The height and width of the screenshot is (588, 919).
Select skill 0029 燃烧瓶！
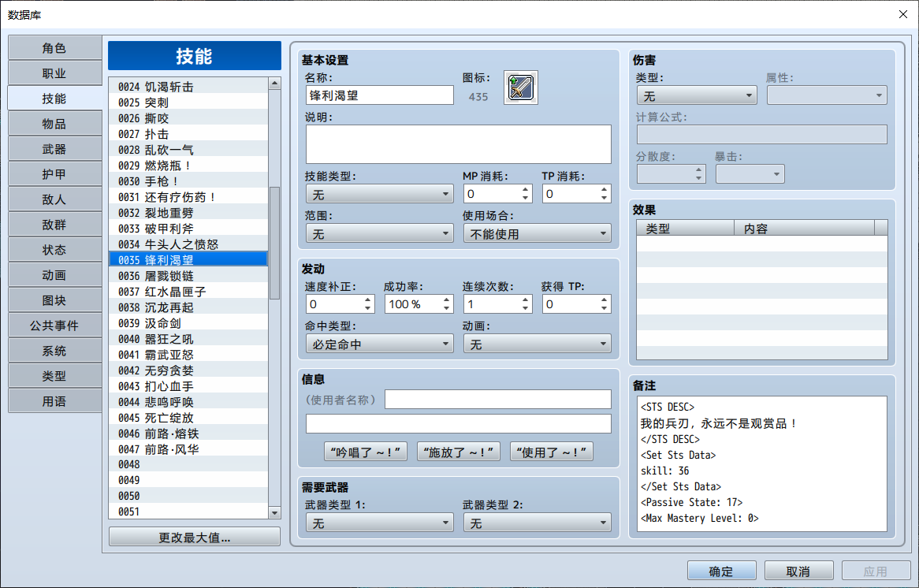(x=188, y=166)
